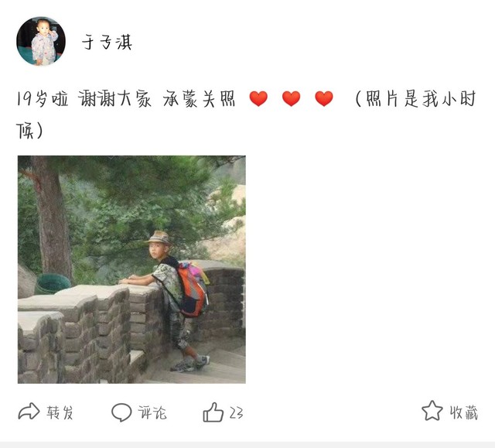Open comments via the speech bubble icon
Image resolution: width=495 pixels, height=448 pixels.
pos(121,412)
